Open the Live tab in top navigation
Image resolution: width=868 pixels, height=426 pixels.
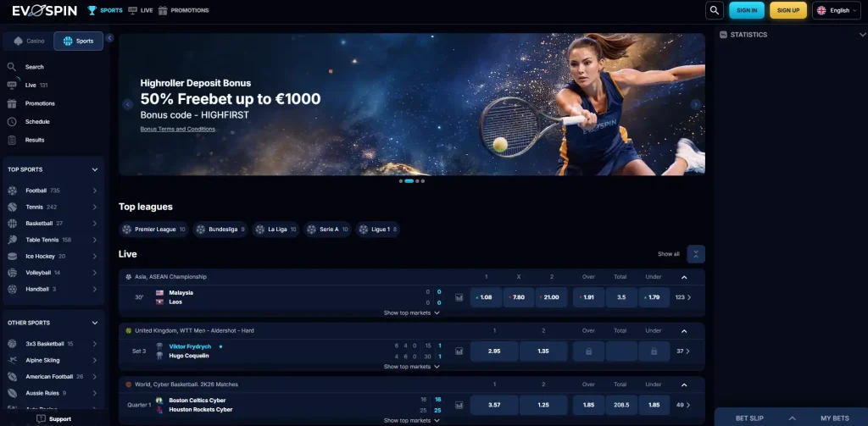tap(141, 10)
